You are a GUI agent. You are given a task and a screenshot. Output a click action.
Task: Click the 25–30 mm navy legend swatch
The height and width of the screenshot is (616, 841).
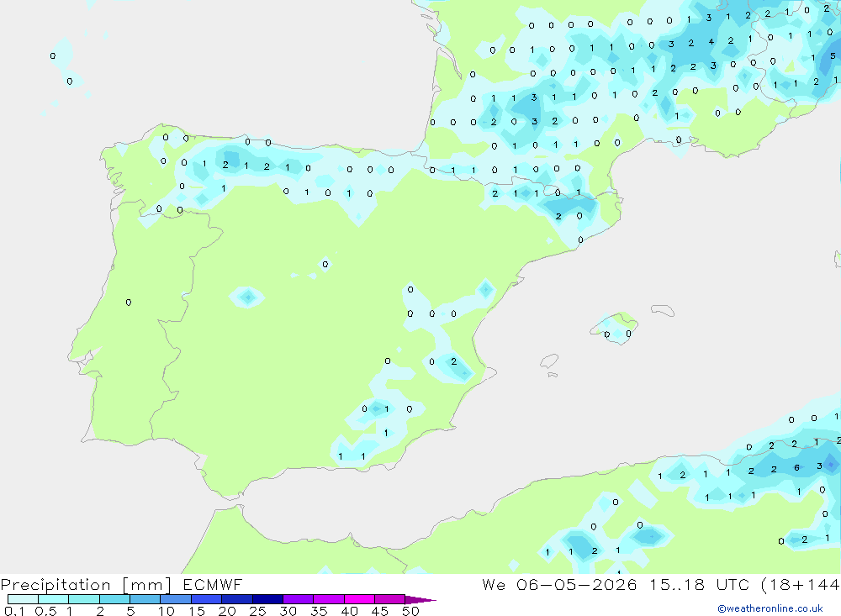(267, 599)
